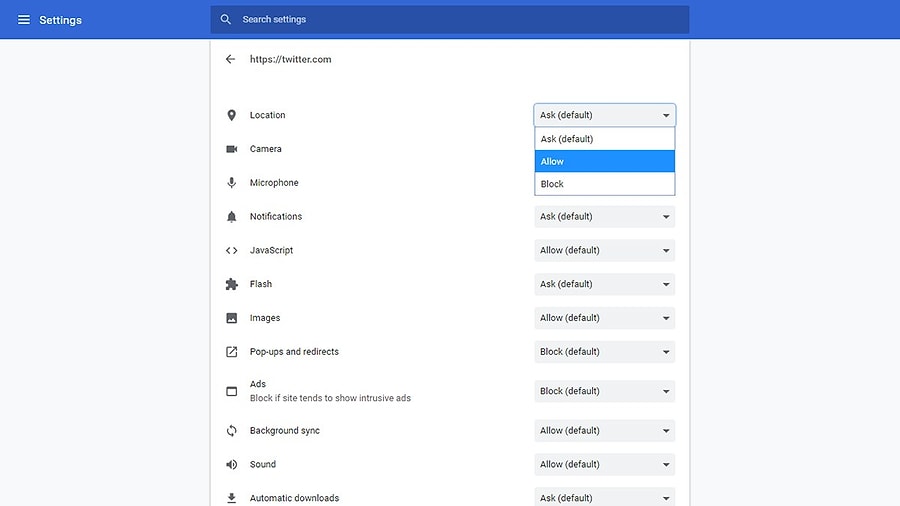Select Allow in the Location dropdown list
This screenshot has width=900, height=506.
pyautogui.click(x=604, y=161)
